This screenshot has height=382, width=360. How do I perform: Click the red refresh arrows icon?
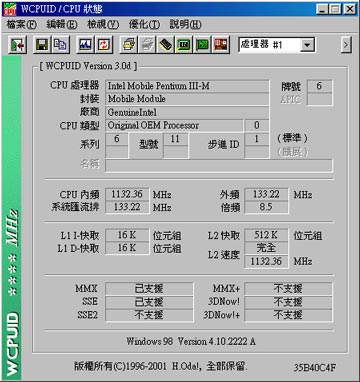point(104,45)
